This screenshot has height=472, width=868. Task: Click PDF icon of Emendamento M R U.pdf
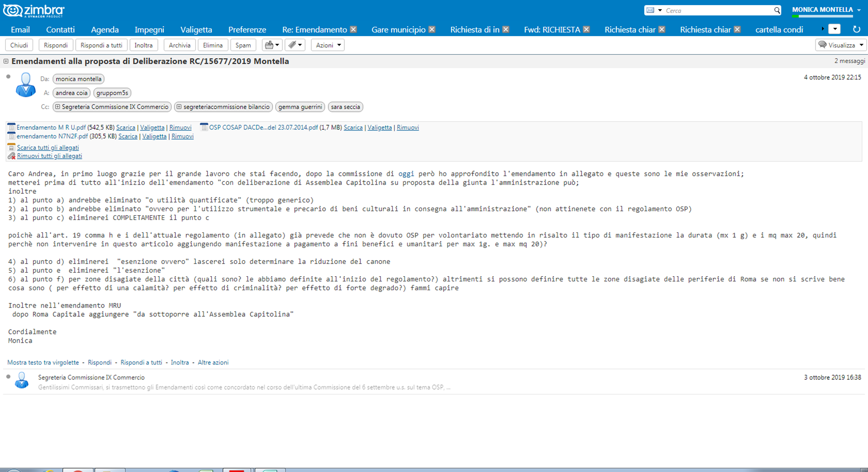coord(11,127)
